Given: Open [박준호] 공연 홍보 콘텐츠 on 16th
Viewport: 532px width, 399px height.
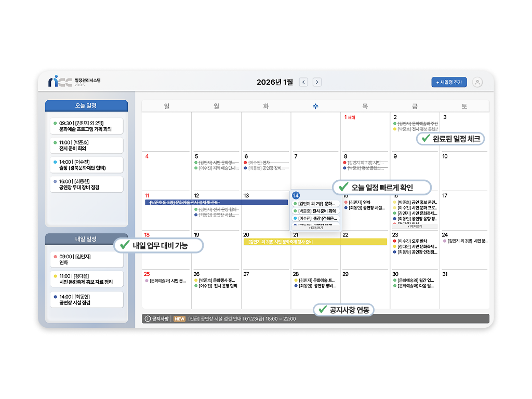Looking at the screenshot, I should (x=415, y=202).
